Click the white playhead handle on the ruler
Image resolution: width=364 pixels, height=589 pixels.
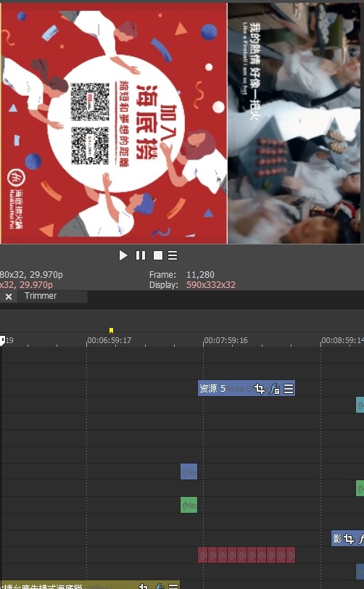(2, 341)
